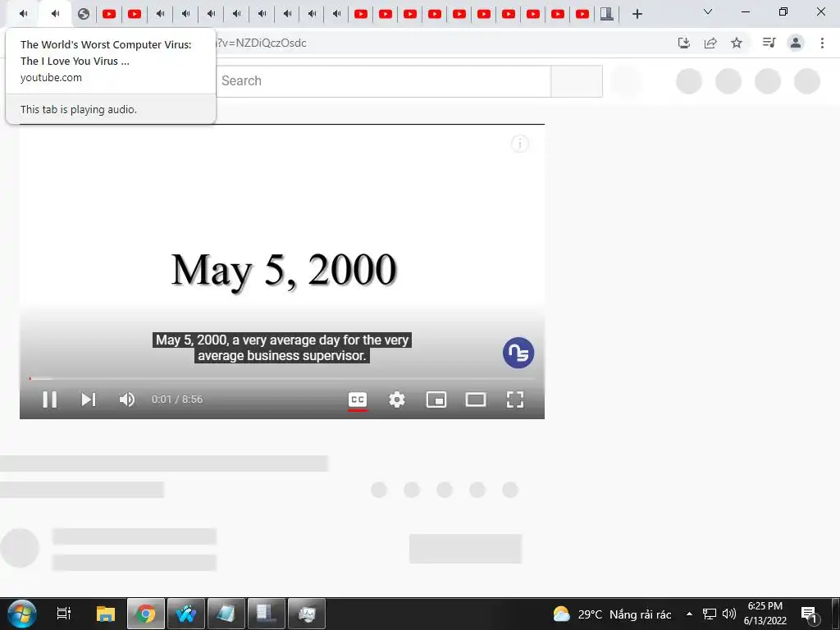Expand the tab search chevron
Viewport: 840px width, 630px height.
click(x=708, y=11)
